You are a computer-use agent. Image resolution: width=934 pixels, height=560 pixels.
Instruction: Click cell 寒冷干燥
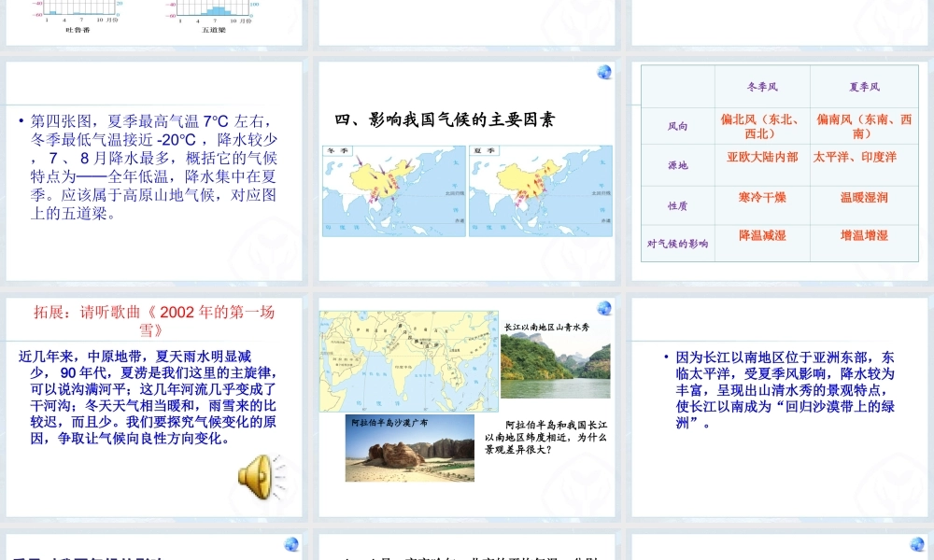pyautogui.click(x=762, y=197)
